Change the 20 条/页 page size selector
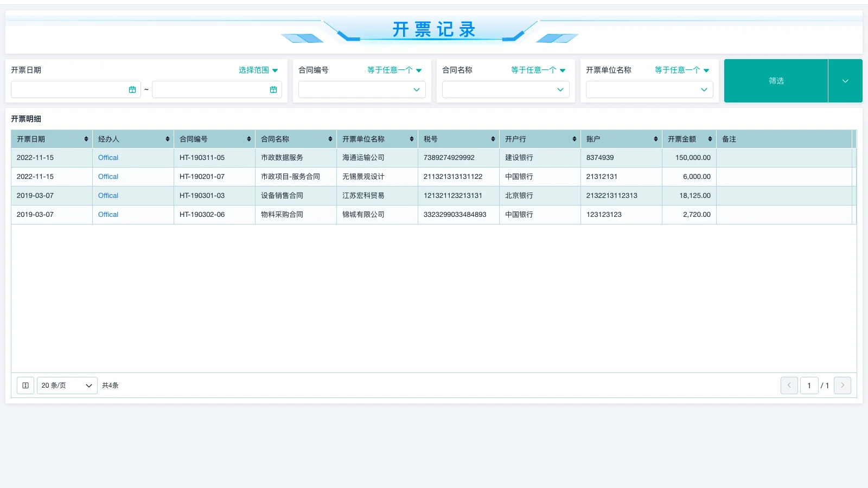 coord(67,386)
